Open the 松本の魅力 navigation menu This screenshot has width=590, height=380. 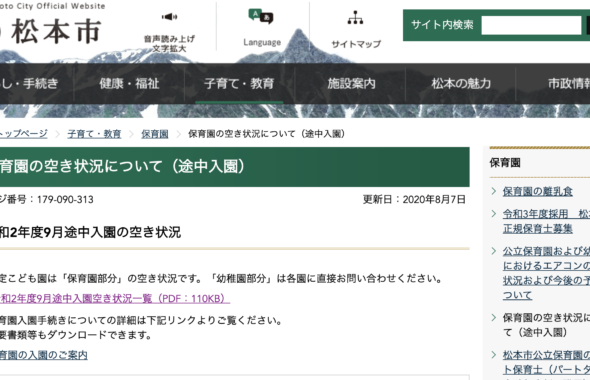pos(461,84)
